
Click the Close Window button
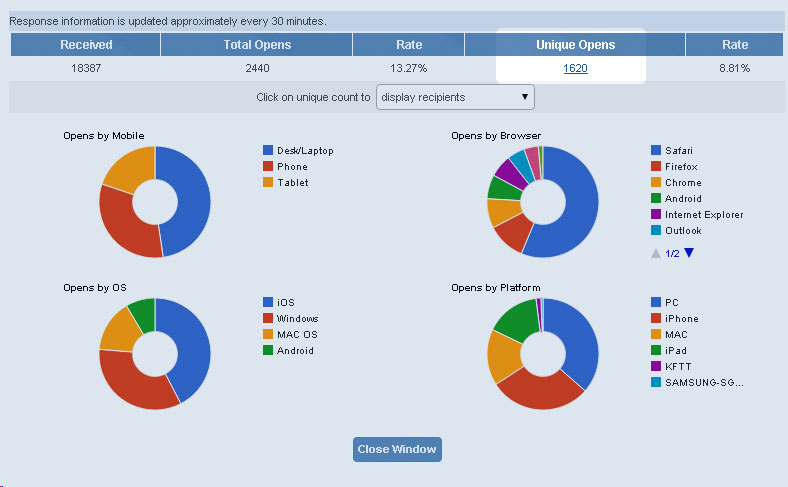tap(397, 449)
